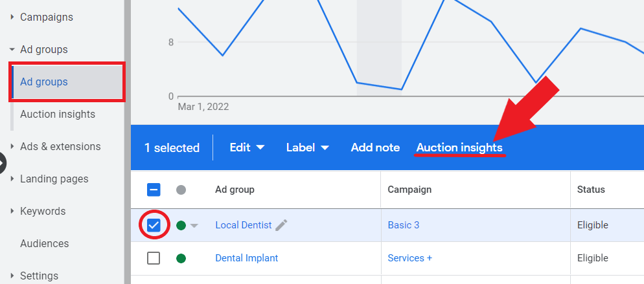Viewport: 644px width, 284px height.
Task: Collapse the Ad groups parent section
Action: pos(12,50)
